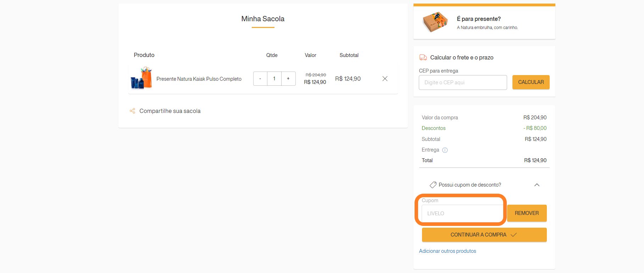Click the Minha Sacola title
Viewport: 644px width, 273px height.
[263, 19]
